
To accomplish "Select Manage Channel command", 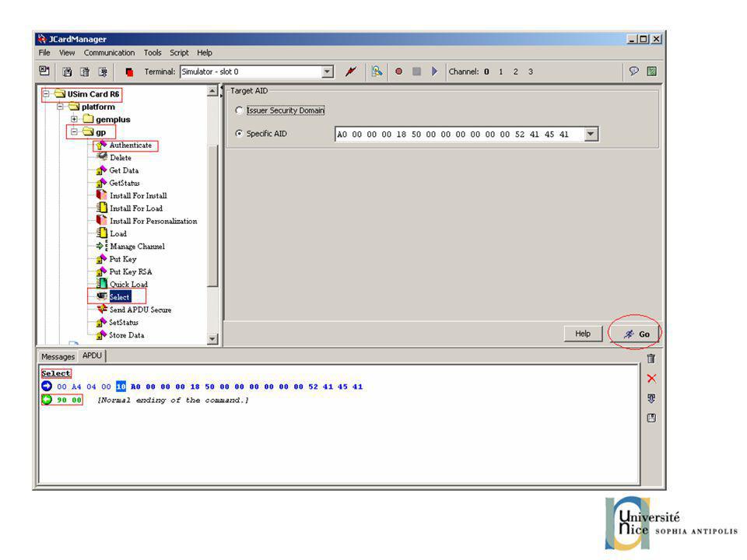I will [x=137, y=247].
